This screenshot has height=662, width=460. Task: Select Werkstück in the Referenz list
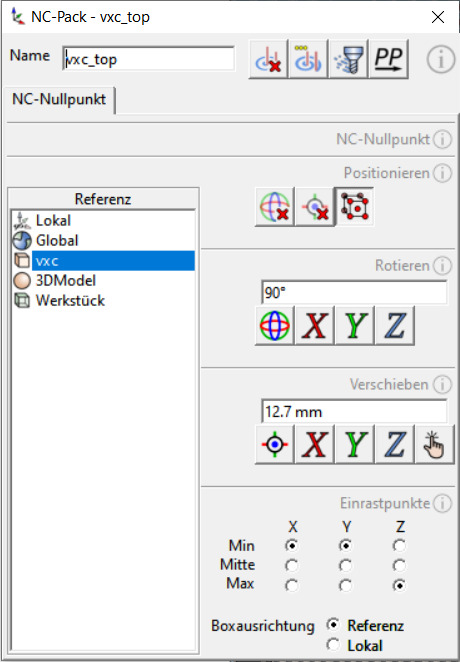[70, 301]
